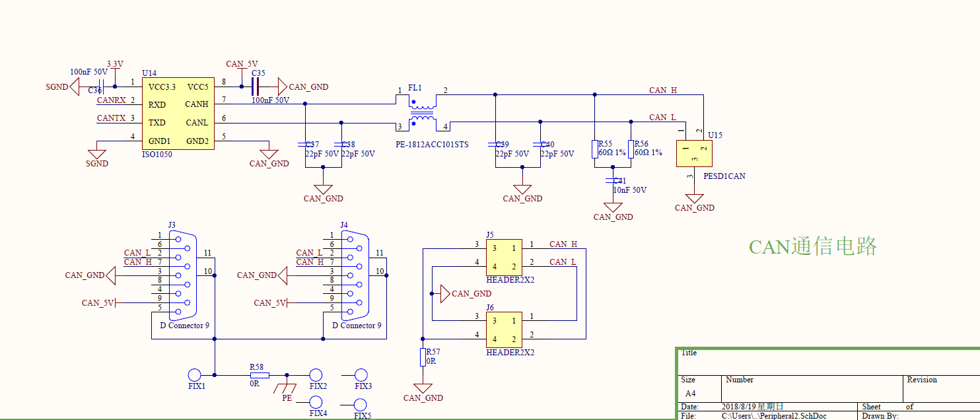The width and height of the screenshot is (980, 420).
Task: Select the CAN_GND port between J5 and J6
Action: [466, 293]
